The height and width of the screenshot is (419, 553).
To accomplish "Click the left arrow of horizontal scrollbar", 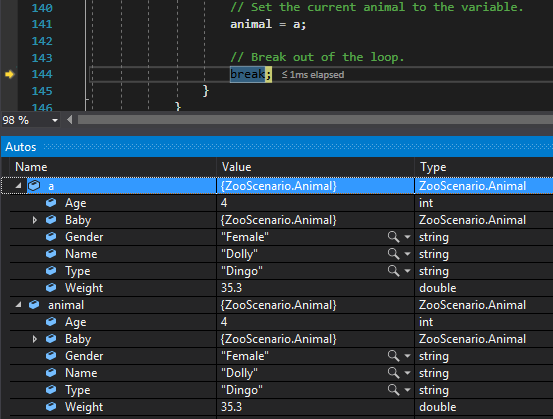I will (x=69, y=120).
